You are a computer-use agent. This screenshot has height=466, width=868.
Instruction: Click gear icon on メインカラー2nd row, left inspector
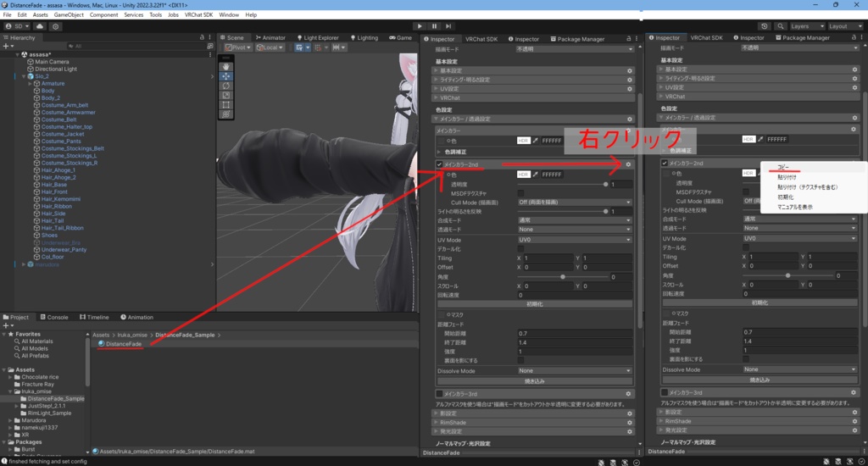628,164
